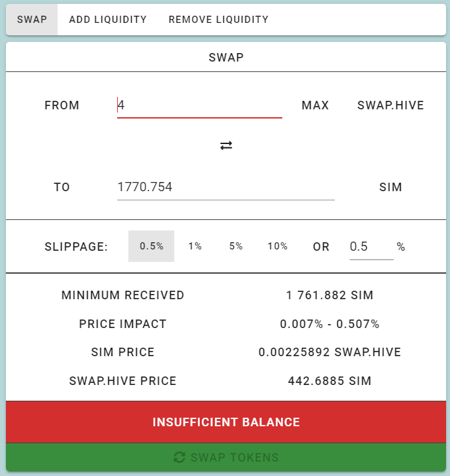Set slippage to 5%
This screenshot has width=450, height=476.
[x=236, y=246]
